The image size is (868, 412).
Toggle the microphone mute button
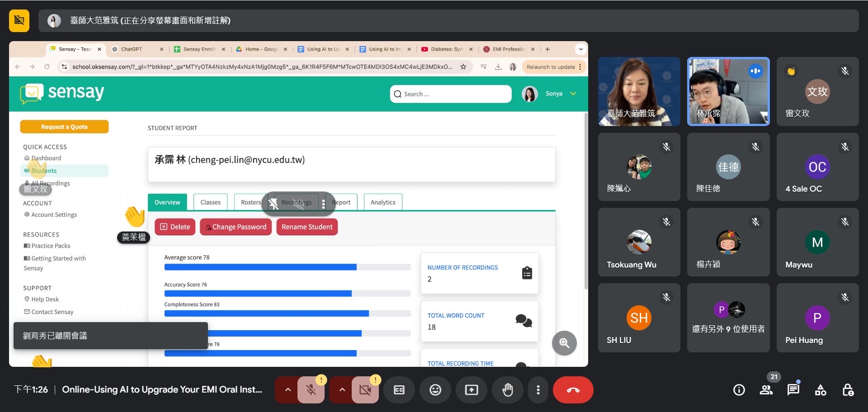point(311,390)
